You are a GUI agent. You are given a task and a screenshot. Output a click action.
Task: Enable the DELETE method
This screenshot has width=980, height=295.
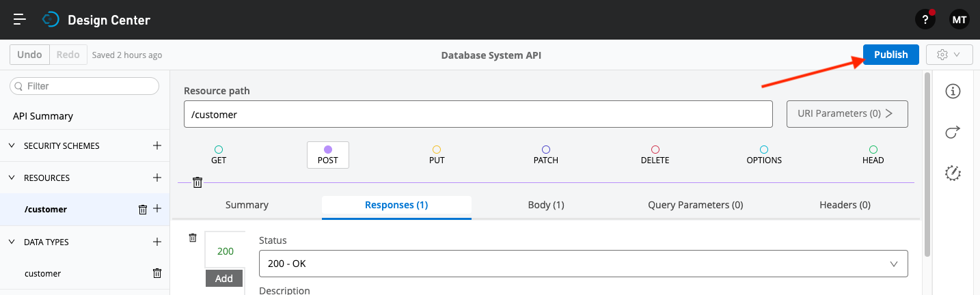655,154
